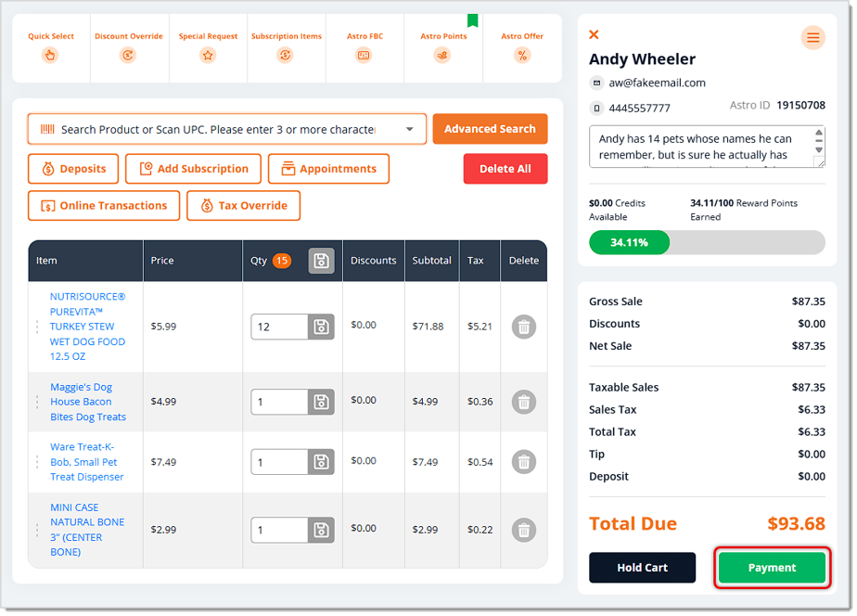Click the email envelope icon
857x616 pixels.
597,83
